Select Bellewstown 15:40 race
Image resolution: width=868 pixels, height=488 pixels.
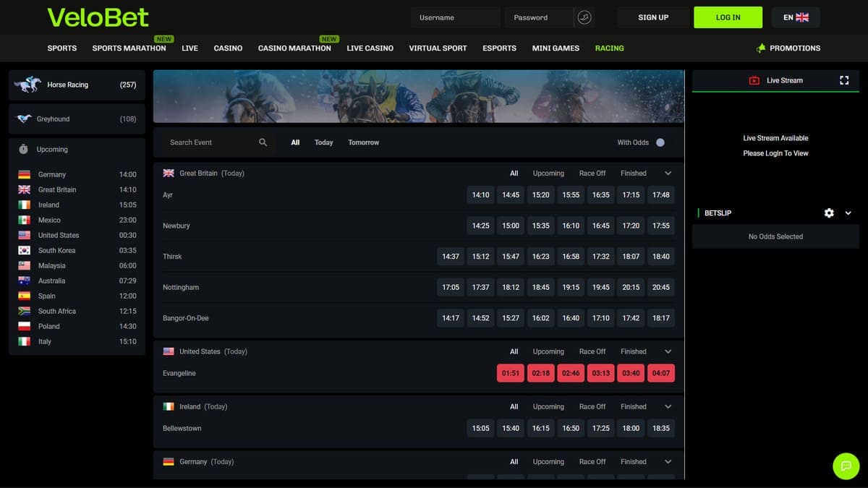[511, 428]
